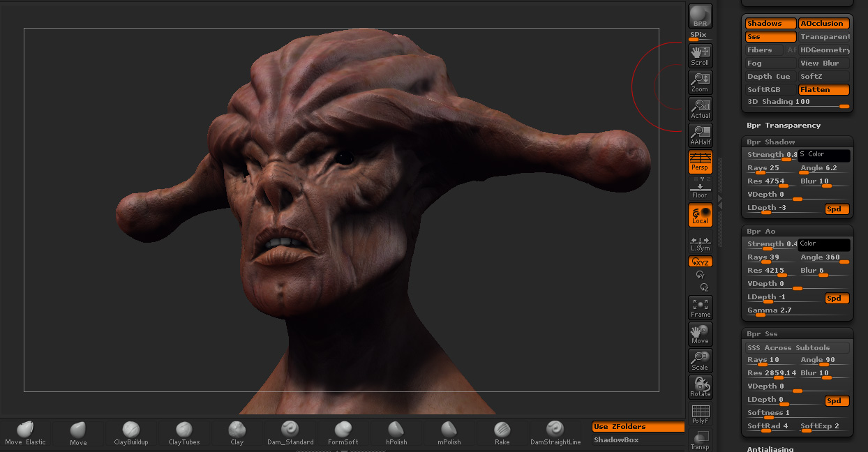868x452 pixels.
Task: Collapse the Bpr Shadow section
Action: 771,142
